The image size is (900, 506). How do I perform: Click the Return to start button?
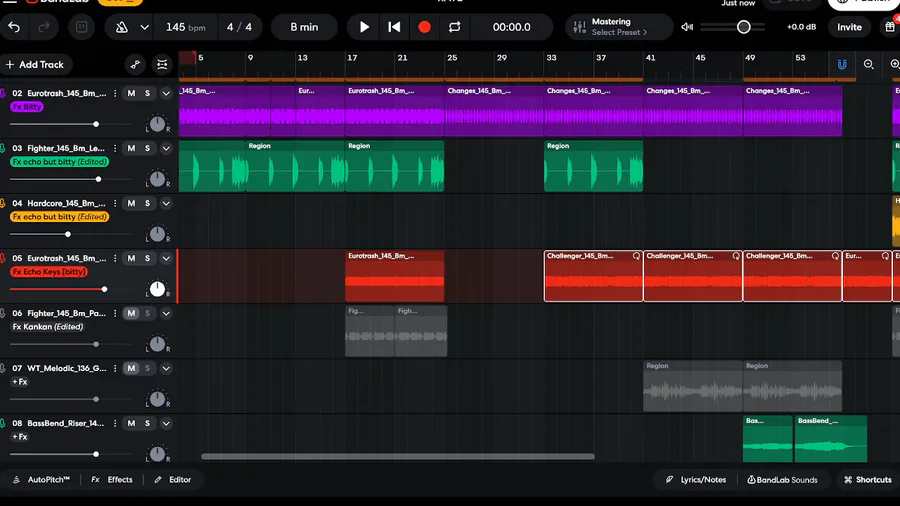tap(394, 27)
